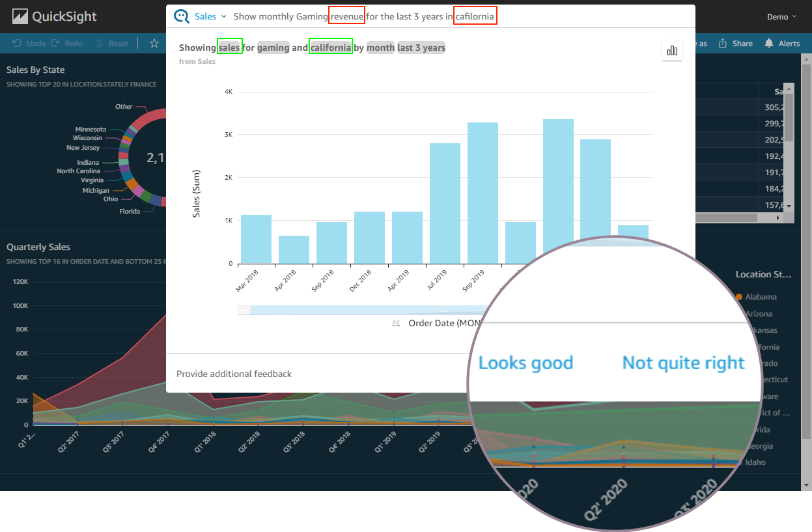The height and width of the screenshot is (532, 812).
Task: Click Provide additional feedback
Action: (234, 374)
